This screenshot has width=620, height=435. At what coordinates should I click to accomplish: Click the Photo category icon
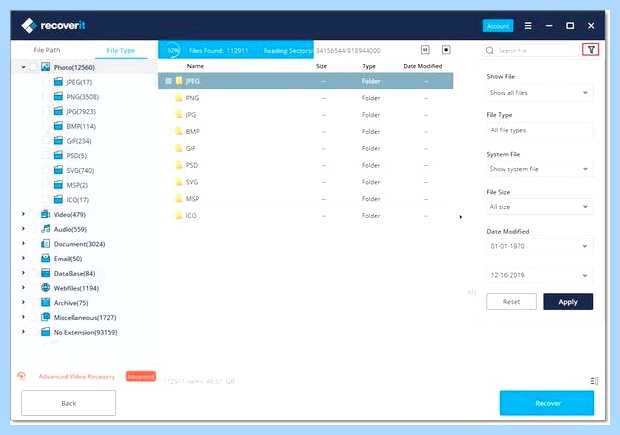(x=45, y=67)
